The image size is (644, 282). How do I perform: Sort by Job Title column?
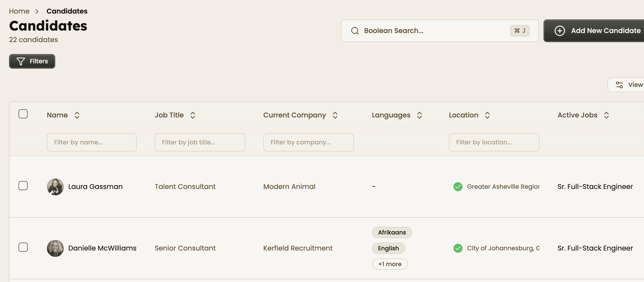193,115
